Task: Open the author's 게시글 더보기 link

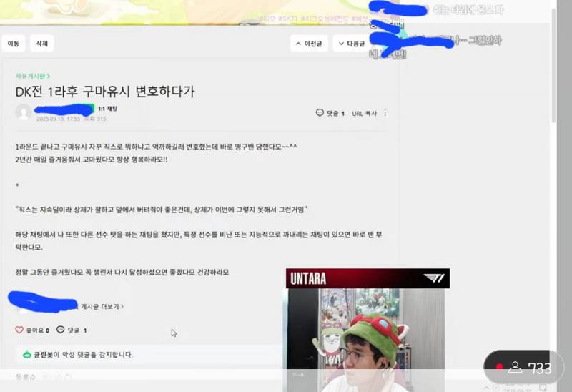Action: (102, 307)
